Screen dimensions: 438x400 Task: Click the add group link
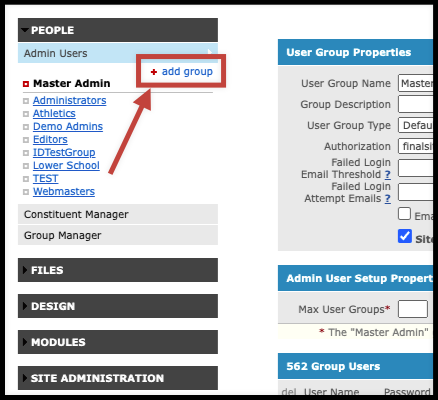(187, 71)
